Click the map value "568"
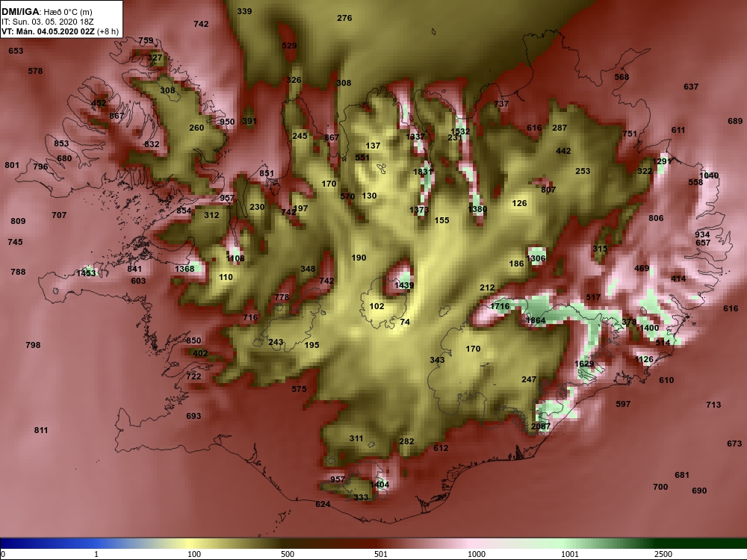 (x=622, y=77)
